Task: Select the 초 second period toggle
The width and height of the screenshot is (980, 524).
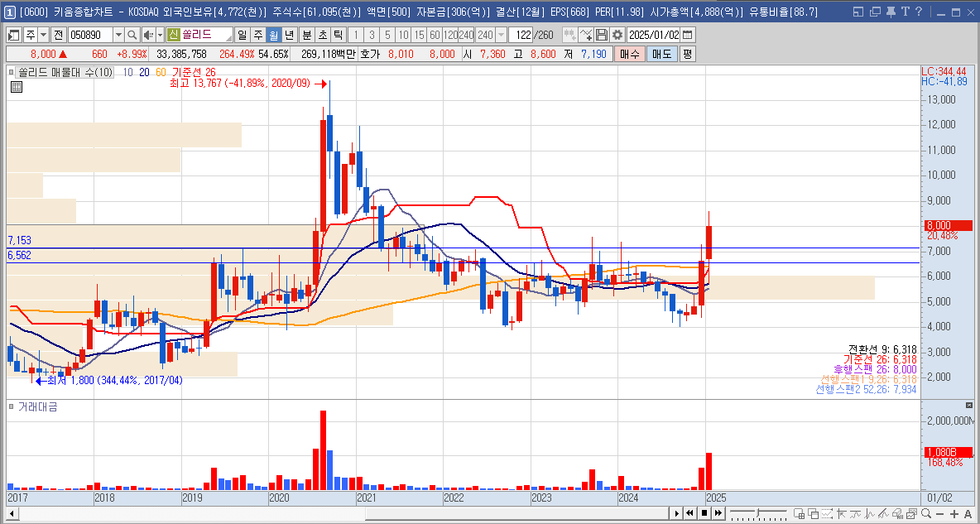Action: coord(322,35)
